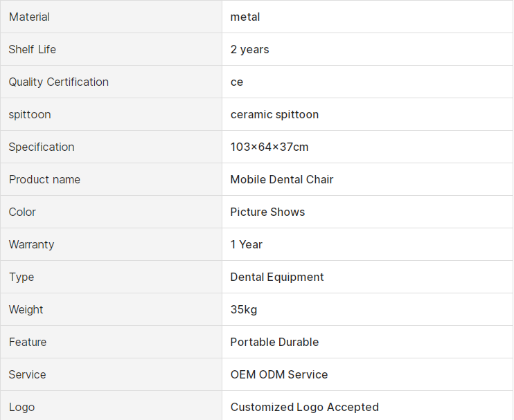Click the 'Product name' label
This screenshot has width=514, height=420.
pos(44,179)
